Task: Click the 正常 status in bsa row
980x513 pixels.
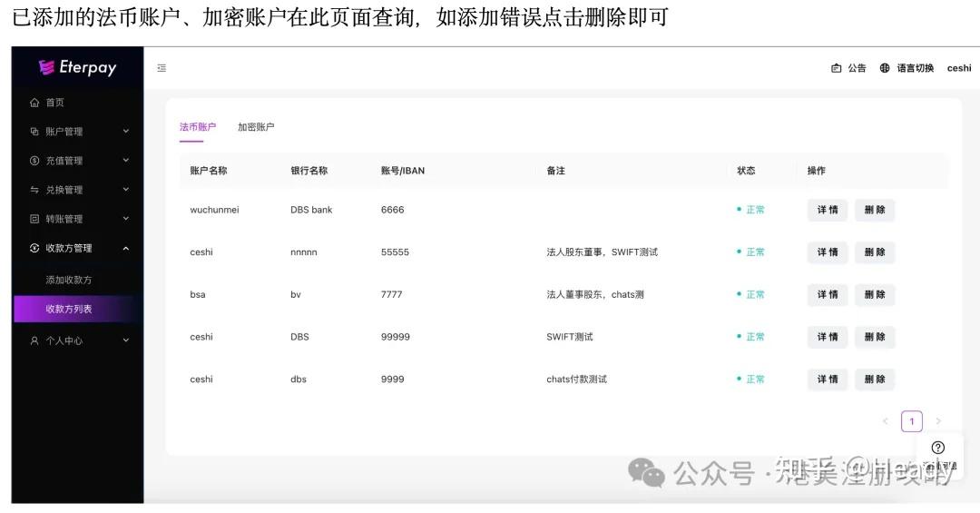Action: point(750,295)
